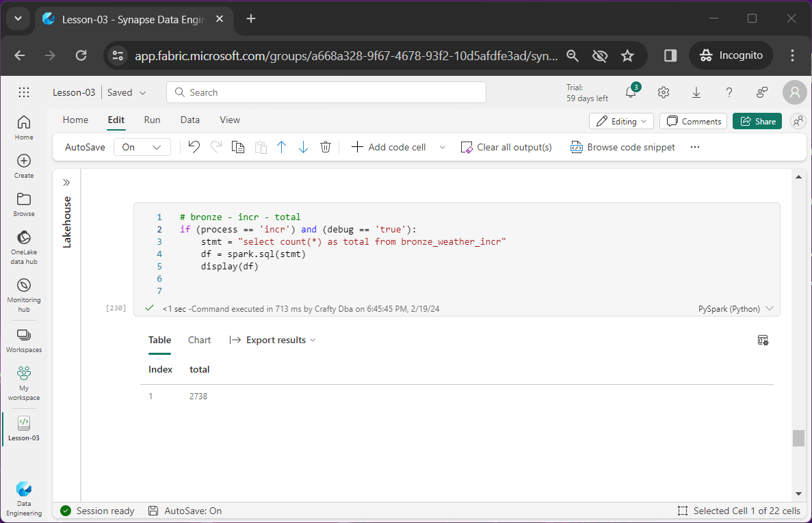The image size is (812, 523).
Task: Expand the Editing mode dropdown
Action: [x=621, y=121]
